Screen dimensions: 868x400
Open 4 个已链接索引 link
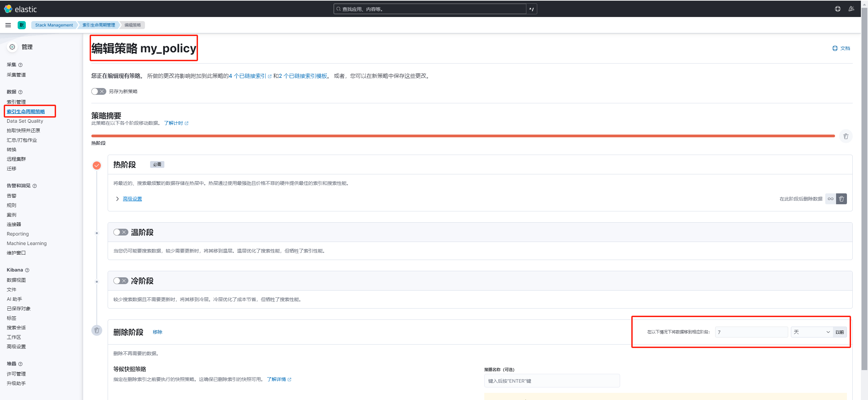[250, 76]
